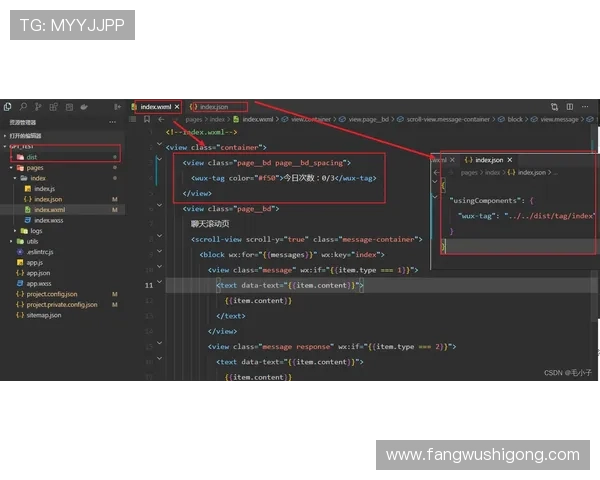Image resolution: width=600 pixels, height=480 pixels.
Task: Switch to the index.wxml editor tab
Action: pyautogui.click(x=155, y=106)
